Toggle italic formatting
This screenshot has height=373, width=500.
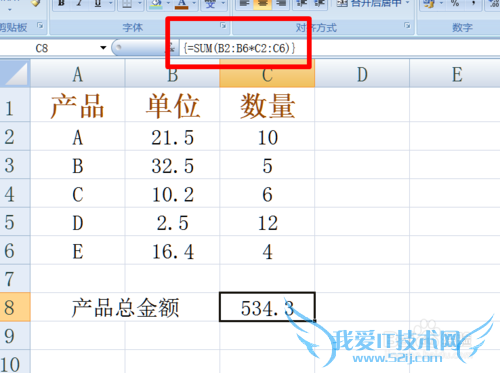click(x=79, y=4)
